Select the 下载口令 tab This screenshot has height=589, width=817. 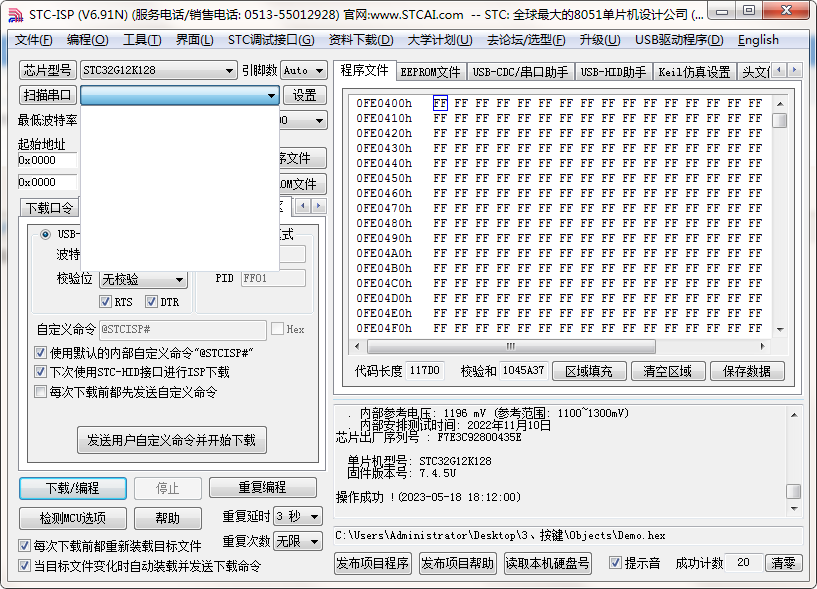[49, 208]
